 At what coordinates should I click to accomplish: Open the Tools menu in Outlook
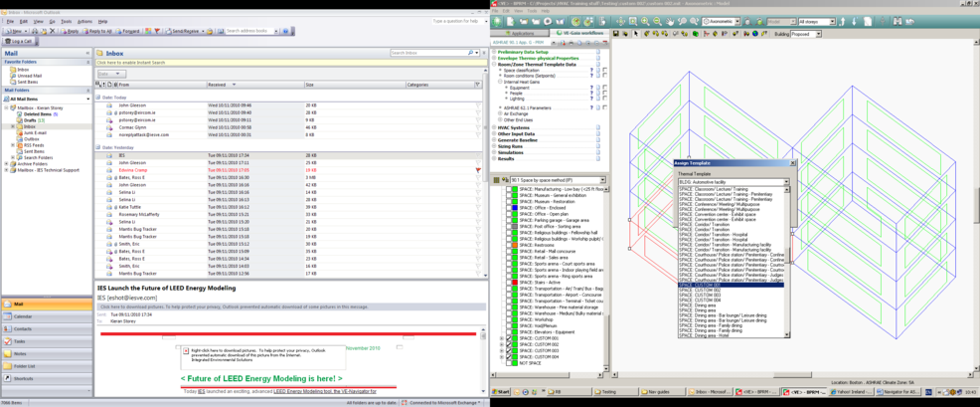tap(67, 21)
